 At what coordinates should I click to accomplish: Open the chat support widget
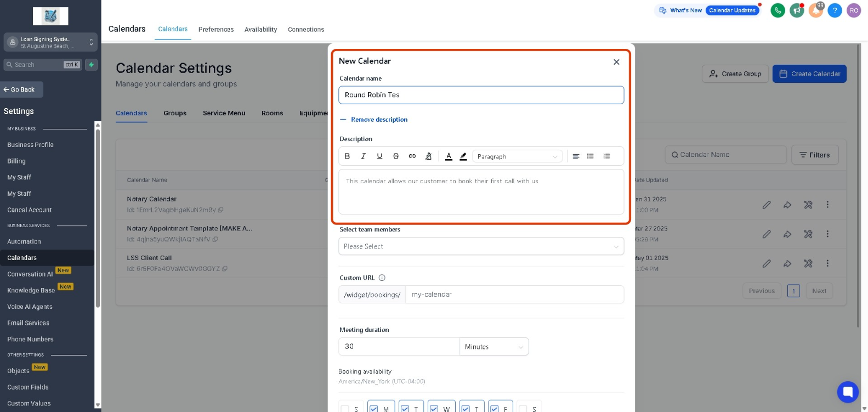848,392
